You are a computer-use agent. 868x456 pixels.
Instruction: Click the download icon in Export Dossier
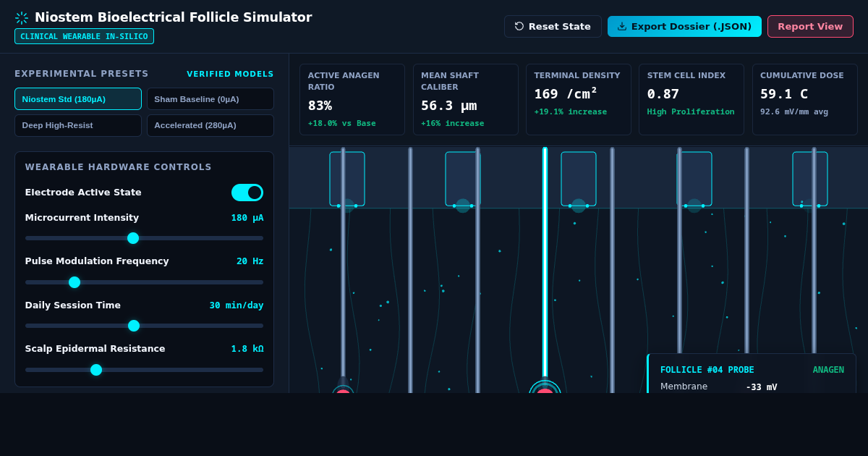tap(622, 26)
